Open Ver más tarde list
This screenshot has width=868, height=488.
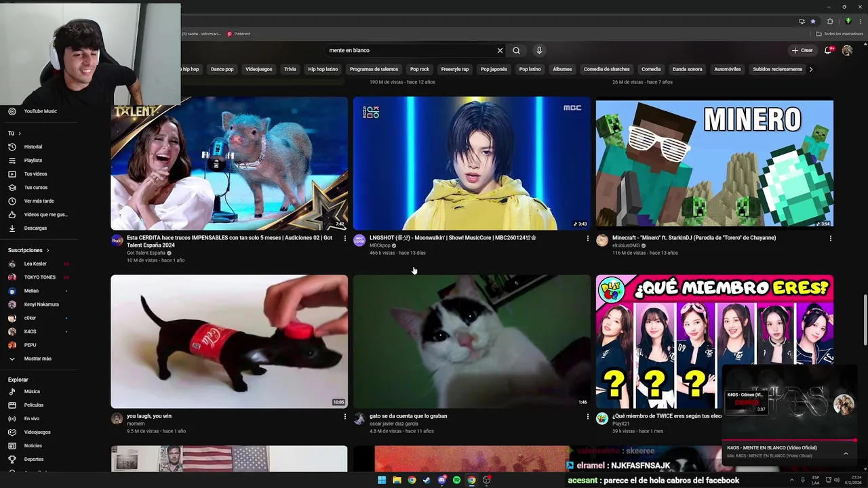(x=39, y=201)
